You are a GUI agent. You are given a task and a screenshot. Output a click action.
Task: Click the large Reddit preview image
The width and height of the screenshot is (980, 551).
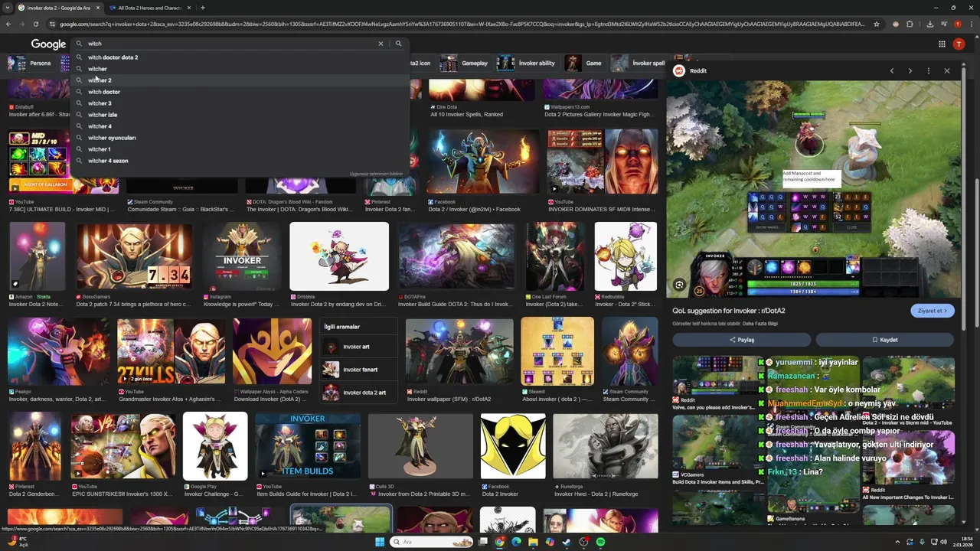[x=814, y=190]
